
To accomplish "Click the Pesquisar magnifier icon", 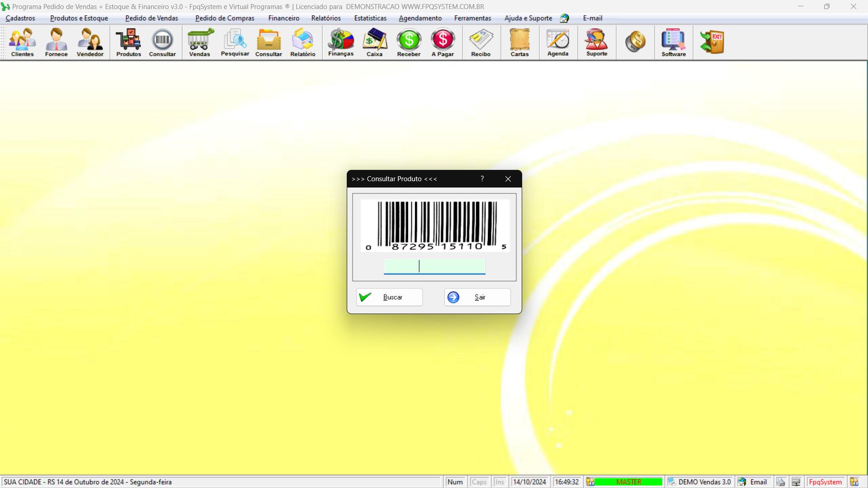I will point(235,42).
